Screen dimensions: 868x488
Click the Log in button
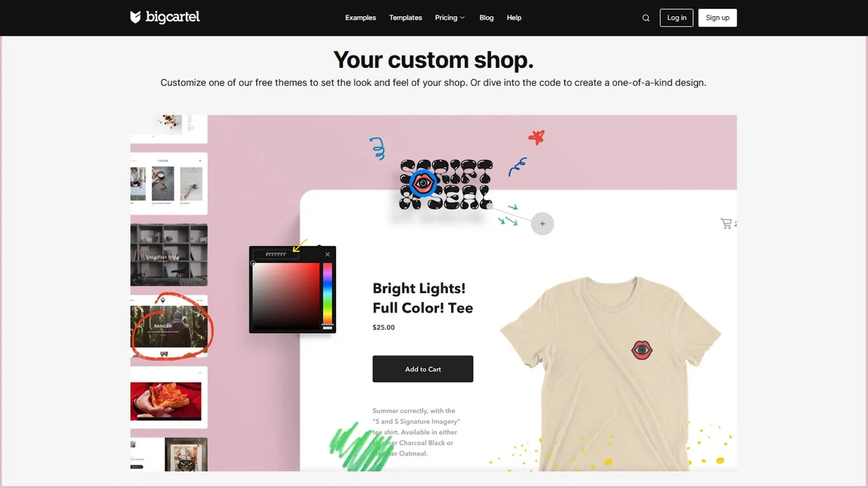tap(676, 17)
